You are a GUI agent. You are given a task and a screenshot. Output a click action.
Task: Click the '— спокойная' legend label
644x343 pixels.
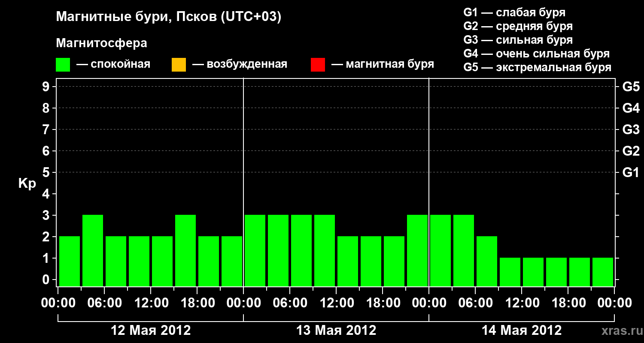113,65
